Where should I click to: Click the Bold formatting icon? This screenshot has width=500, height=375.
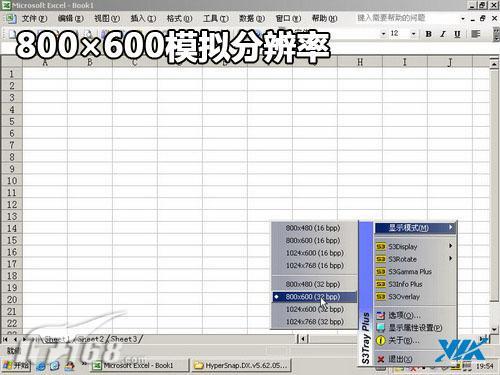point(429,34)
